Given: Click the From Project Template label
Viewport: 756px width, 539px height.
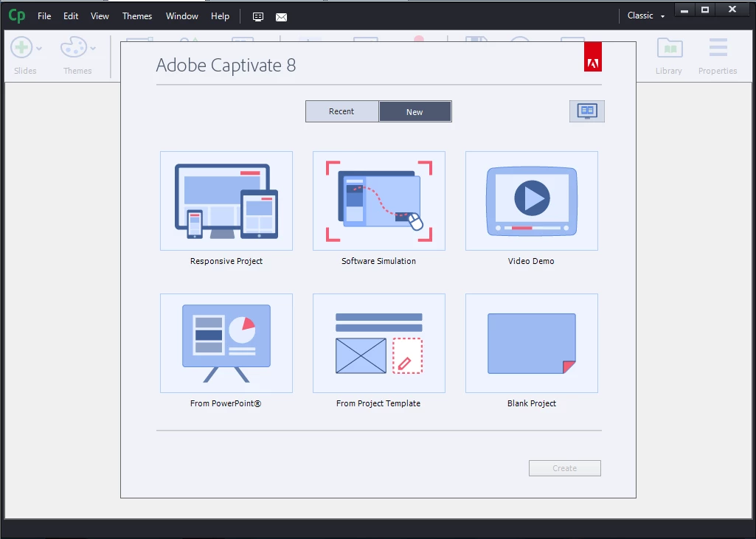Looking at the screenshot, I should click(378, 403).
